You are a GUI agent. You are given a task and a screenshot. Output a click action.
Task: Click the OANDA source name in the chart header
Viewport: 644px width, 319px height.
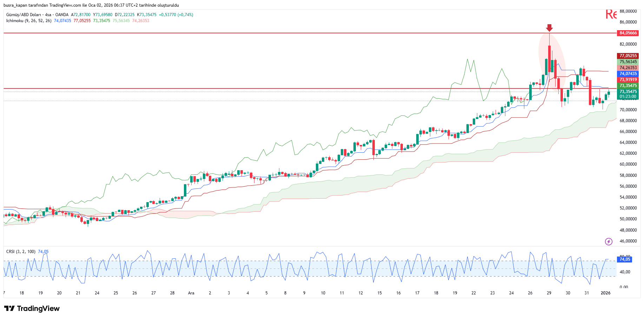(62, 15)
